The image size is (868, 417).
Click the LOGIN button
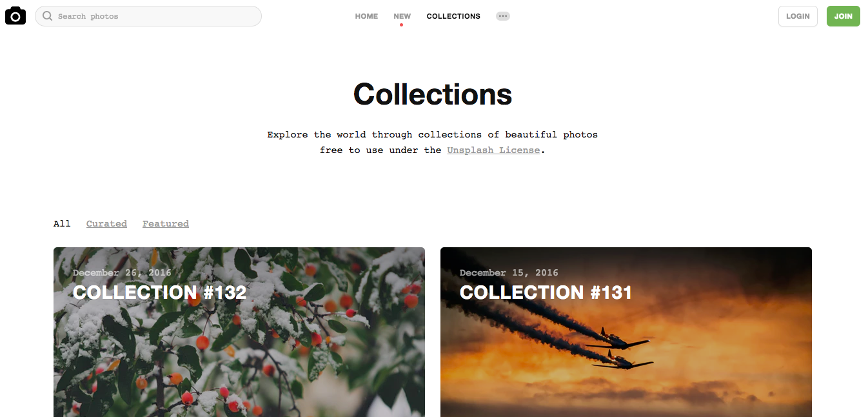pos(798,16)
